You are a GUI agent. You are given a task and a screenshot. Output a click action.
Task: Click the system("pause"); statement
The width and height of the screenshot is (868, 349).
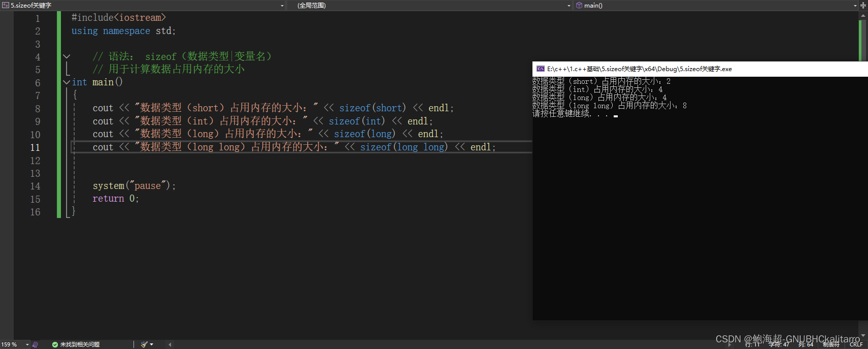134,186
